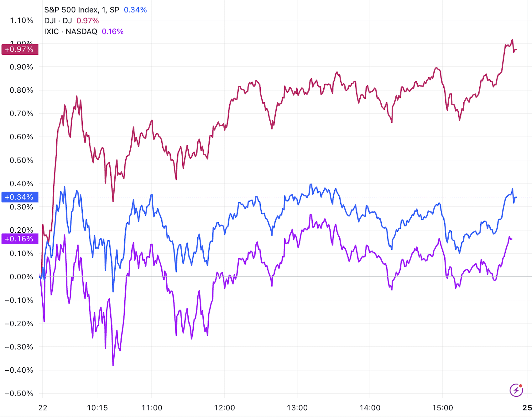Click the −0.50% label on price scale
Image resolution: width=532 pixels, height=419 pixels.
[x=19, y=393]
